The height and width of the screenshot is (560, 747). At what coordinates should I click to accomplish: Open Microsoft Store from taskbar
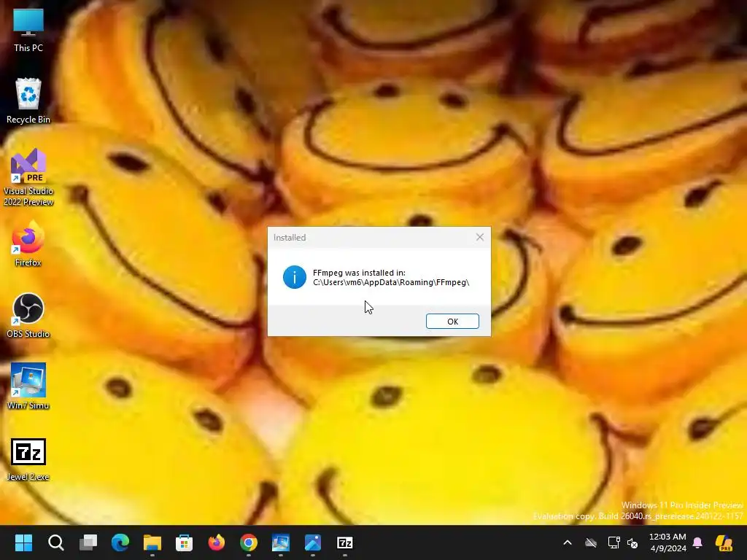pos(185,542)
